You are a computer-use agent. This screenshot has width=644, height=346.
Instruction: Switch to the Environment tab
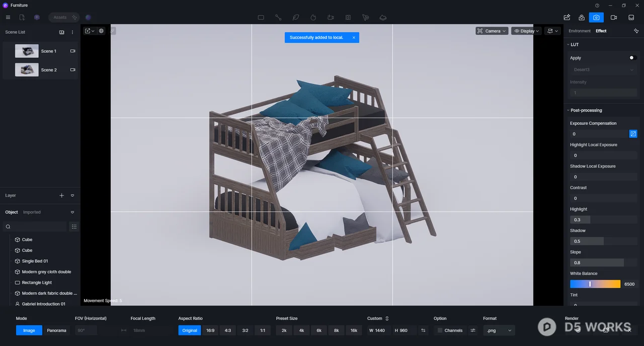[x=580, y=31]
